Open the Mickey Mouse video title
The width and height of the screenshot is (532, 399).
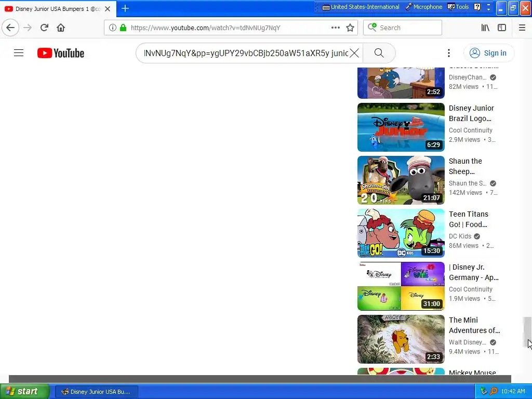coord(472,372)
